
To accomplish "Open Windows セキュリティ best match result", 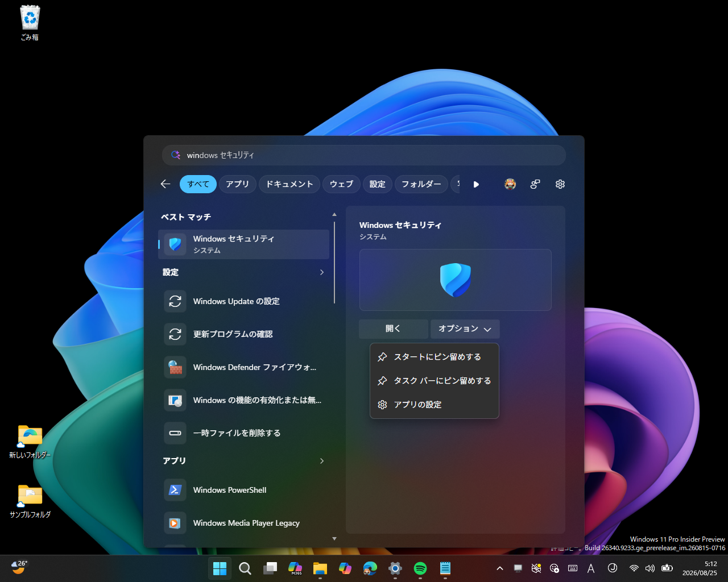I will point(243,244).
